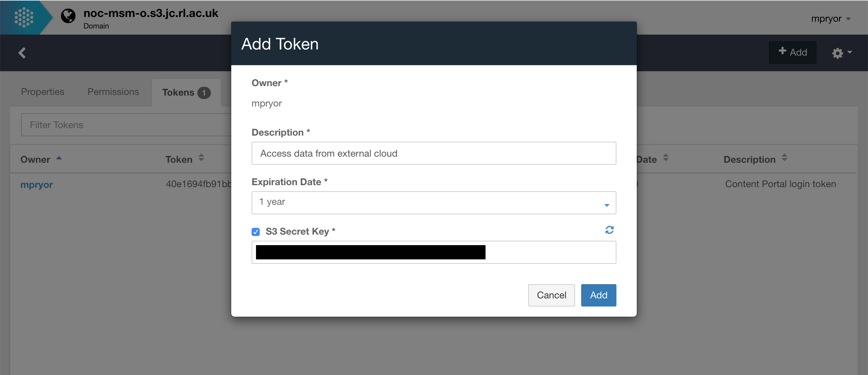Sort by Token column arrows
The image size is (868, 375).
[x=201, y=158]
